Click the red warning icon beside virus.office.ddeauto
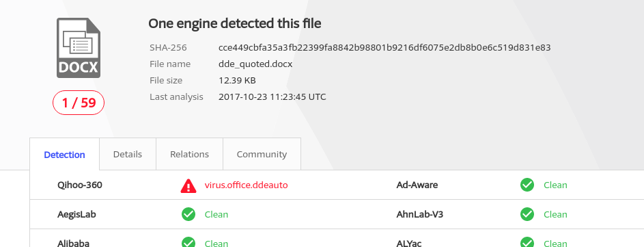The width and height of the screenshot is (644, 247). (x=188, y=185)
